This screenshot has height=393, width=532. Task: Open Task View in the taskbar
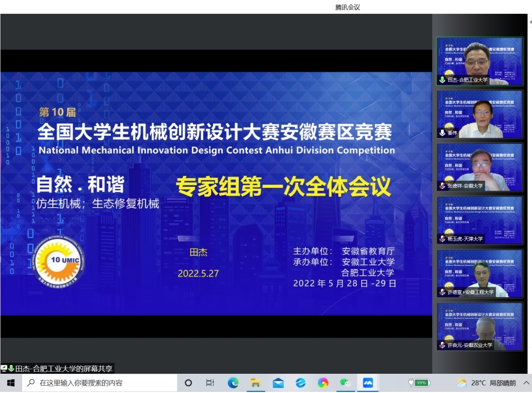click(210, 383)
